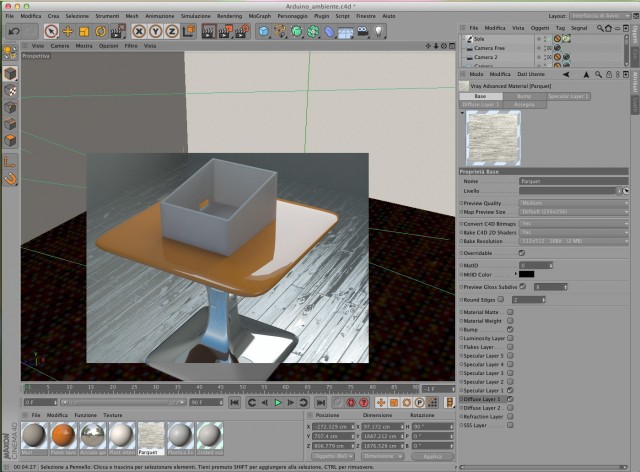Select the Move tool
Screen dimensions: 640x472
[68, 31]
